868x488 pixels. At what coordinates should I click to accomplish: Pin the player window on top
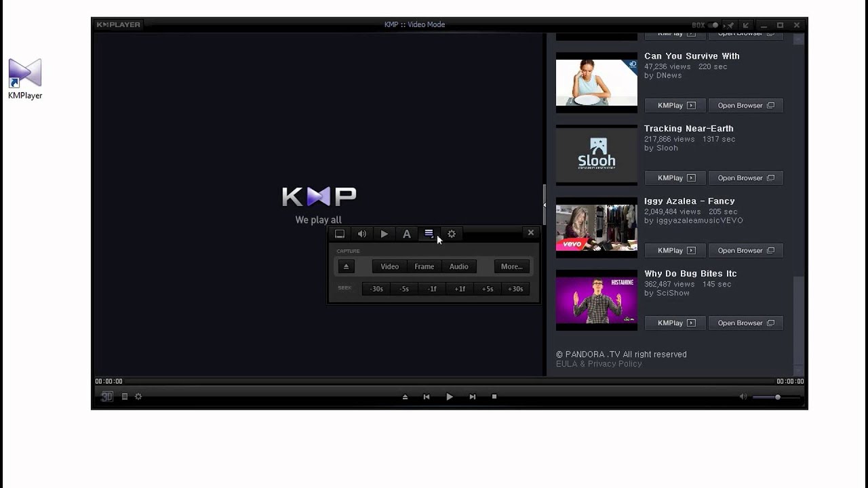pyautogui.click(x=730, y=25)
